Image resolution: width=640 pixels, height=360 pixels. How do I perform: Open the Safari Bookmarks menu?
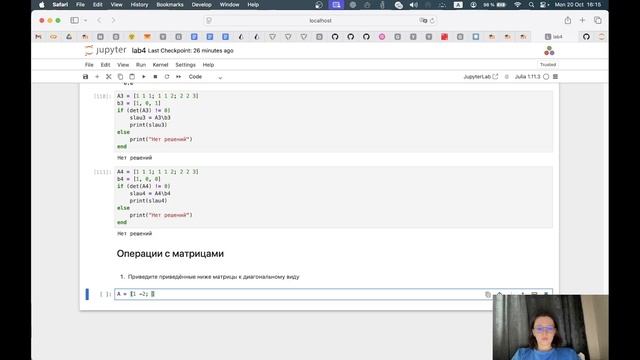[169, 5]
